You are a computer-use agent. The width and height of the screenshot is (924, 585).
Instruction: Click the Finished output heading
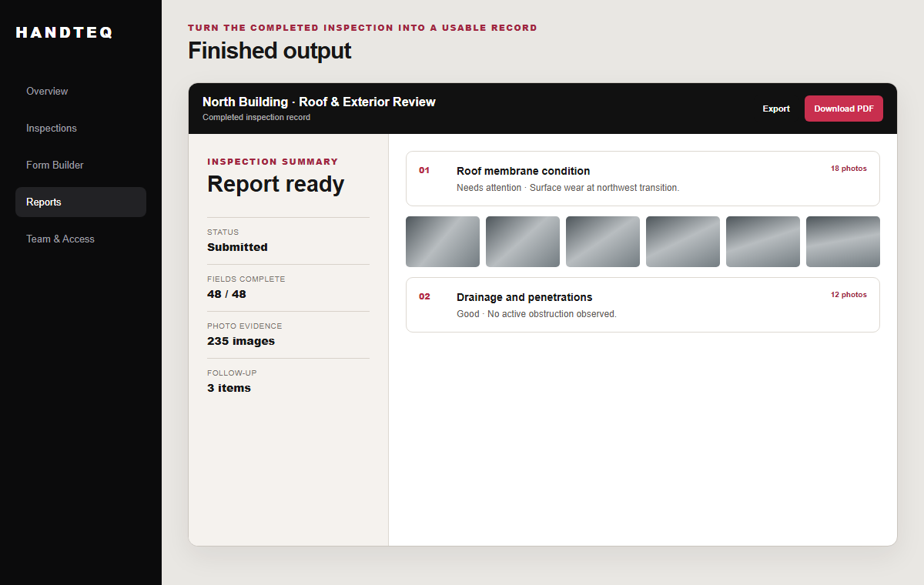[x=269, y=51]
